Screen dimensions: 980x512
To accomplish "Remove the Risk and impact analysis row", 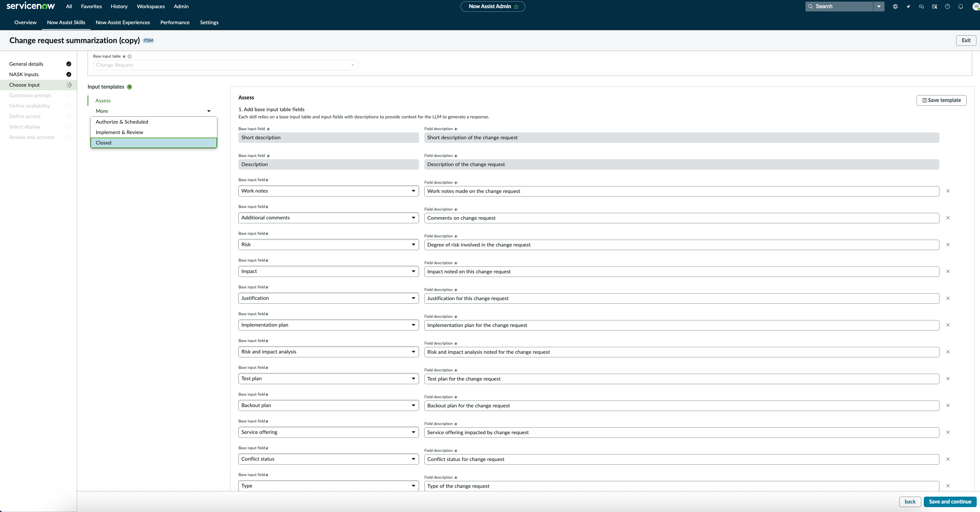I will click(x=948, y=352).
